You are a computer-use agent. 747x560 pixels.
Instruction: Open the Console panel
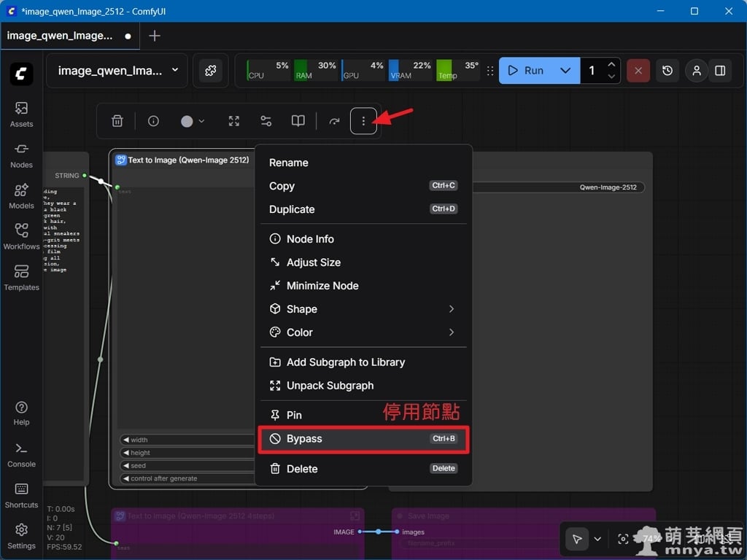tap(21, 454)
